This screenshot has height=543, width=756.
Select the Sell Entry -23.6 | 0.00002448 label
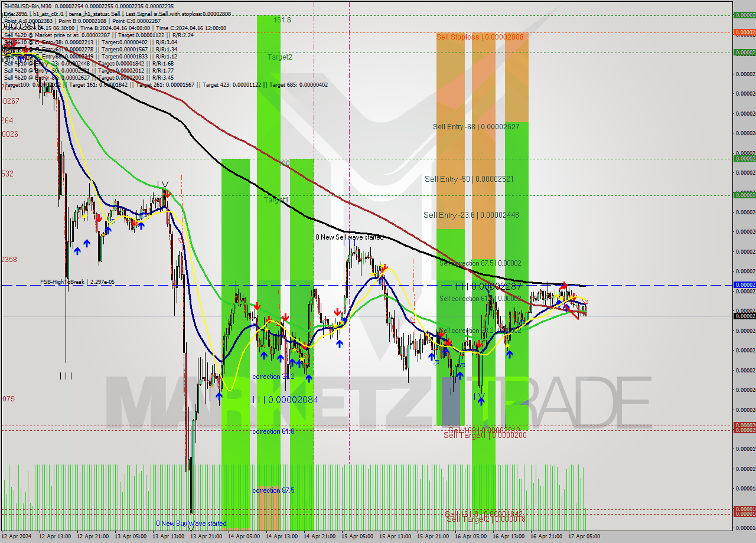click(471, 215)
